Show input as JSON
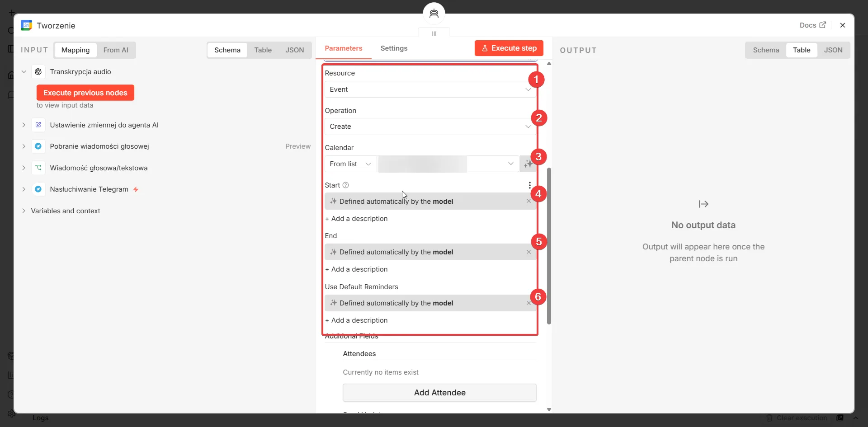Image resolution: width=868 pixels, height=427 pixels. pyautogui.click(x=295, y=50)
